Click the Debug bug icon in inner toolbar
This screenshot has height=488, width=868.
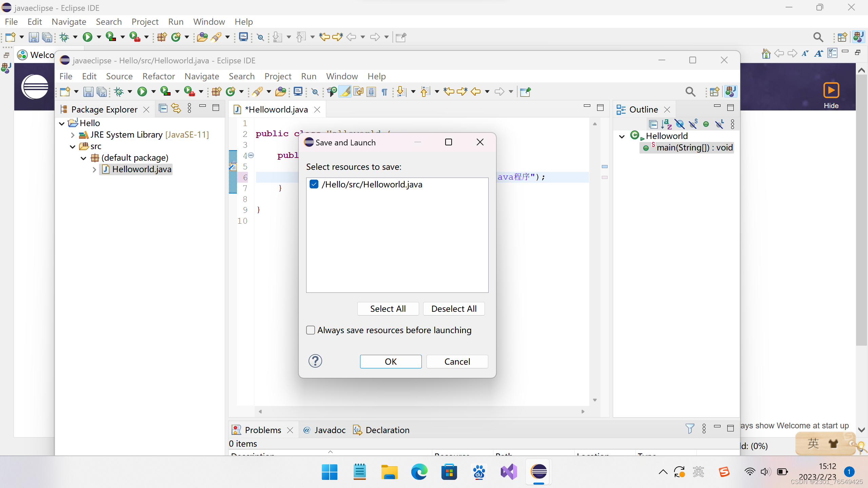[119, 91]
